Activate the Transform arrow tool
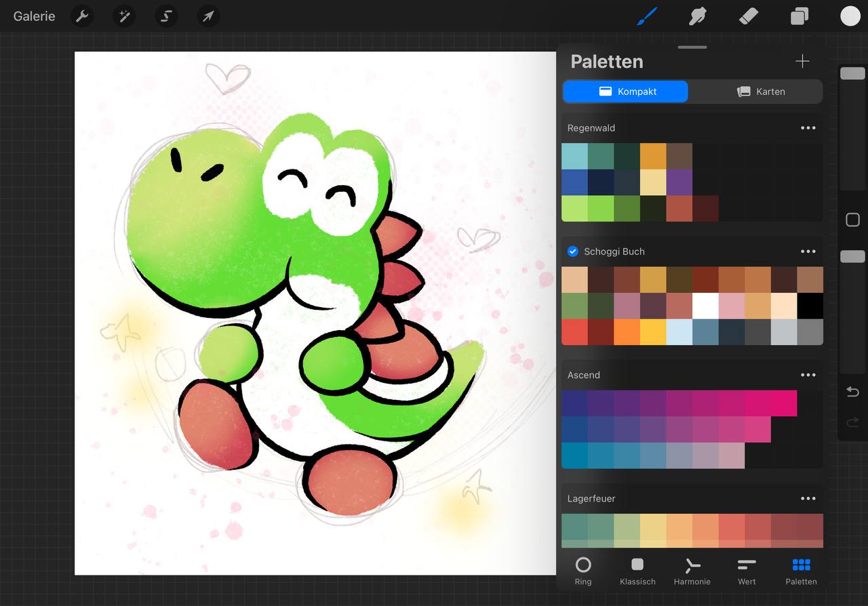This screenshot has width=868, height=606. pyautogui.click(x=208, y=16)
